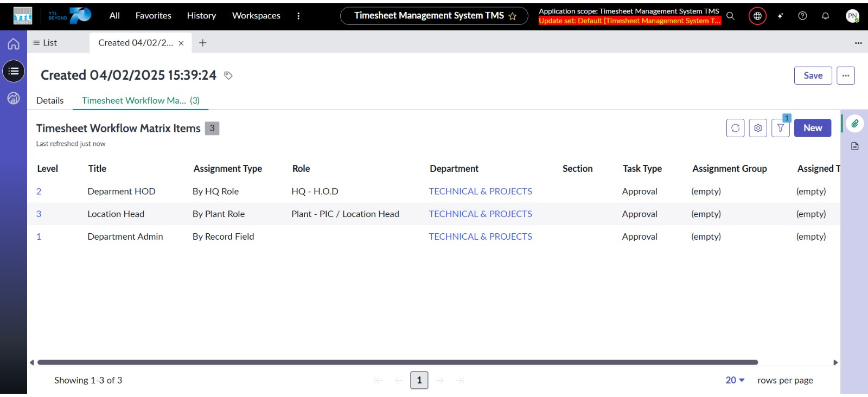Switch to the Details tab

pyautogui.click(x=50, y=100)
